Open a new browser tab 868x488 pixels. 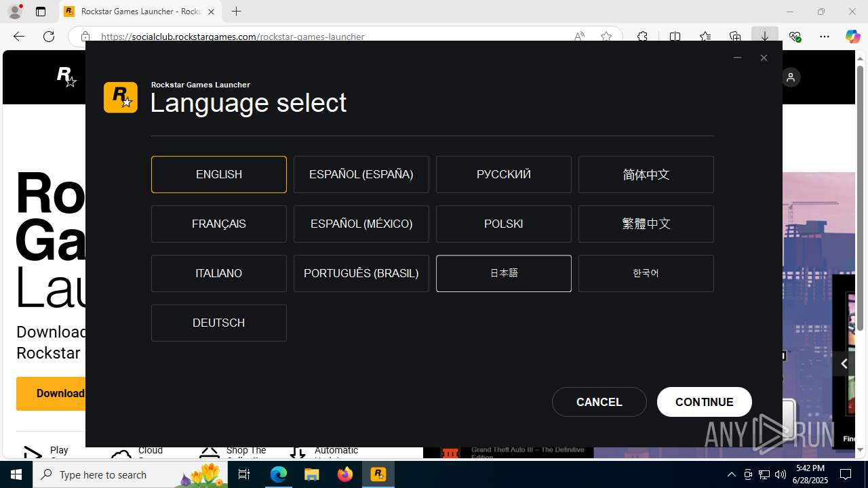(x=236, y=12)
